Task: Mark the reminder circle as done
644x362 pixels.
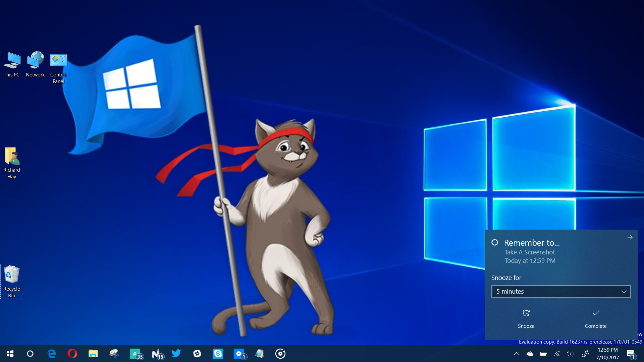Action: point(495,242)
